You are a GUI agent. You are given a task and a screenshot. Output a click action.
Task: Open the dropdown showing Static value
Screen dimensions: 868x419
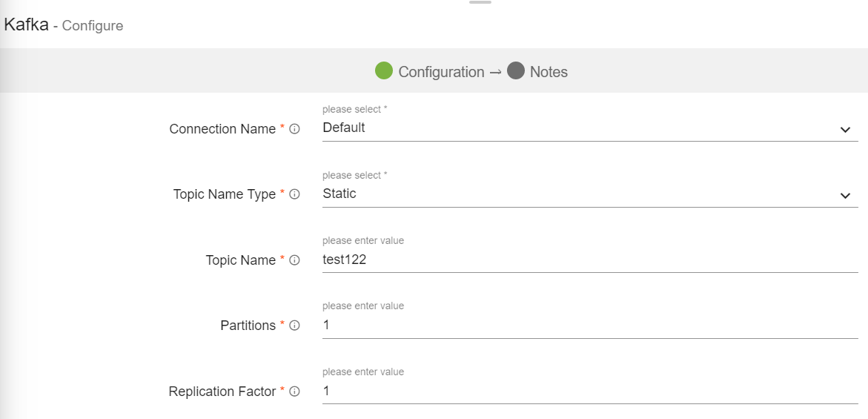[x=578, y=194]
